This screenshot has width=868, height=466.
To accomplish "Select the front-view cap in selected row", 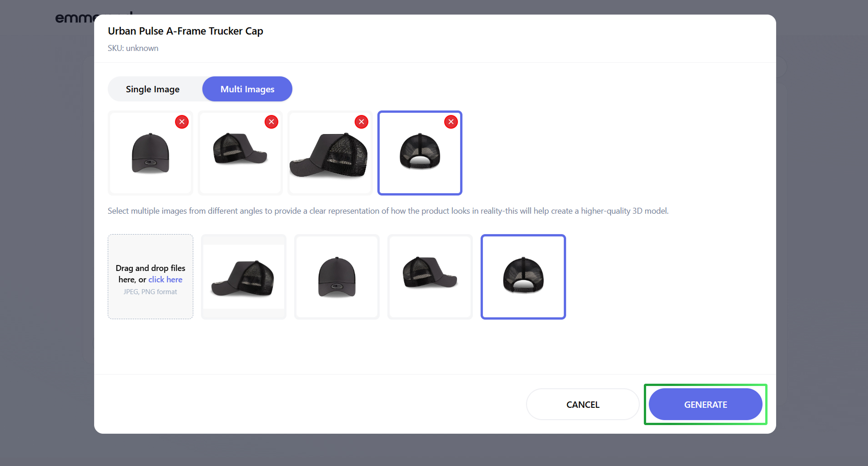I will 151,153.
